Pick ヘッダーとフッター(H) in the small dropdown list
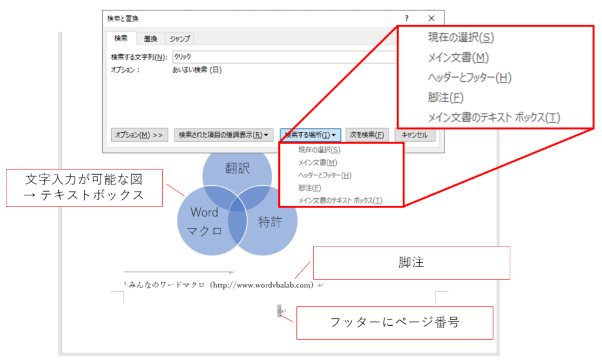Viewport: 602px width, 364px height. point(325,175)
